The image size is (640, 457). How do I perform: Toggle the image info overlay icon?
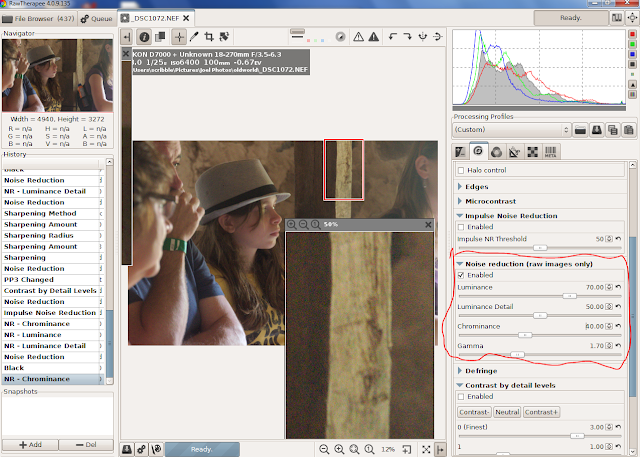(144, 37)
